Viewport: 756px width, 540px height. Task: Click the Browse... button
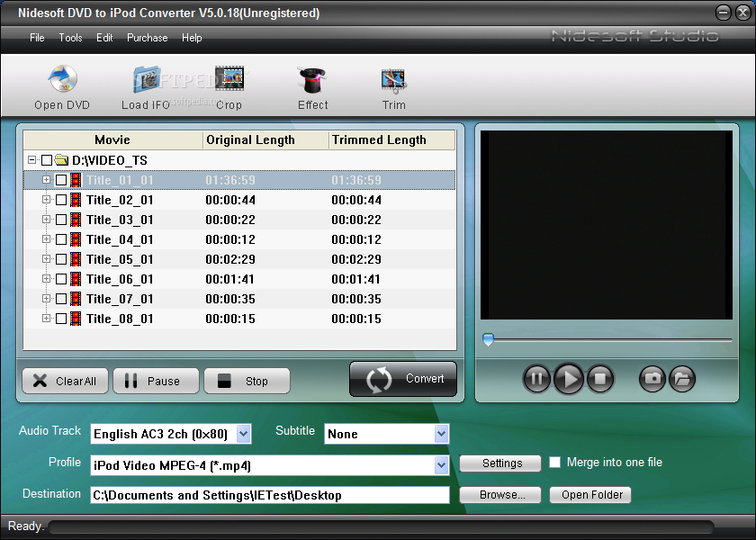point(500,495)
